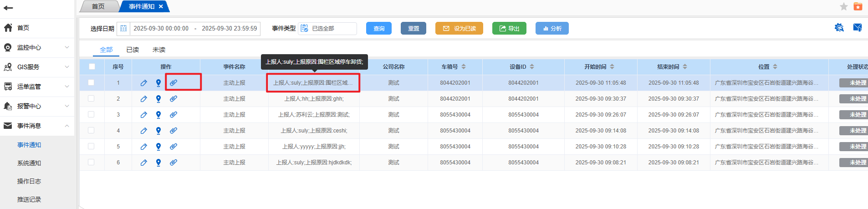Click the attachment paperclip icon in row 4

pyautogui.click(x=174, y=131)
